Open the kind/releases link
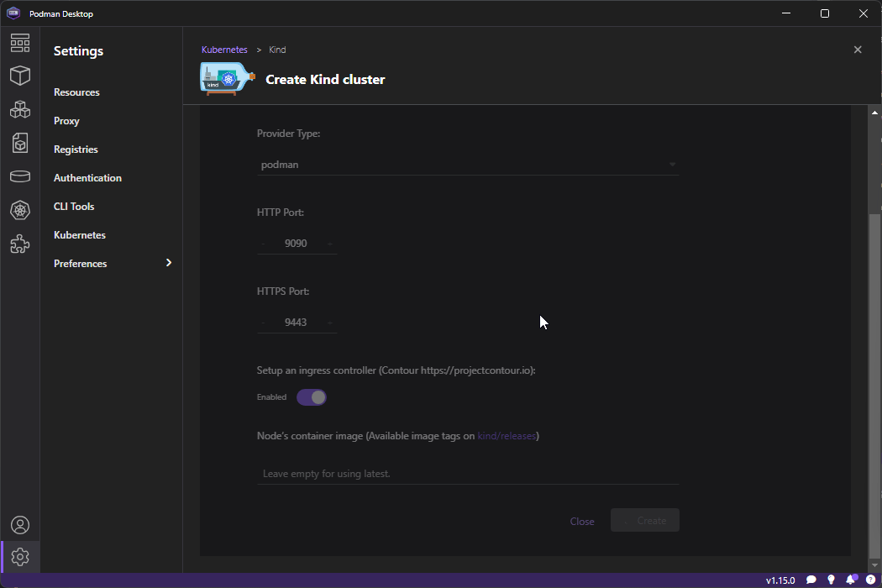The width and height of the screenshot is (882, 588). tap(507, 436)
